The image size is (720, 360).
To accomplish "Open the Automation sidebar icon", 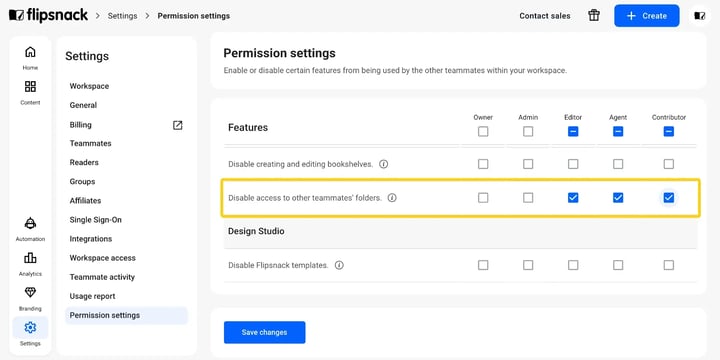I will point(30,223).
